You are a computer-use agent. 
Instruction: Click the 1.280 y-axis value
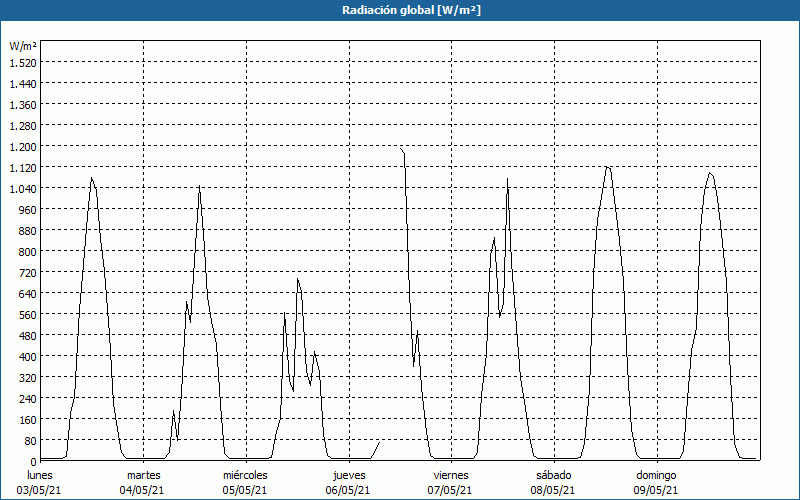[x=23, y=126]
